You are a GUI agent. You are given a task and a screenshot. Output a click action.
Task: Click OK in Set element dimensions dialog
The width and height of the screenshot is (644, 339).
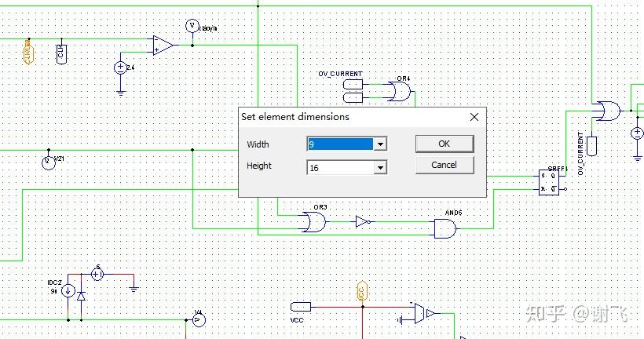(x=445, y=144)
